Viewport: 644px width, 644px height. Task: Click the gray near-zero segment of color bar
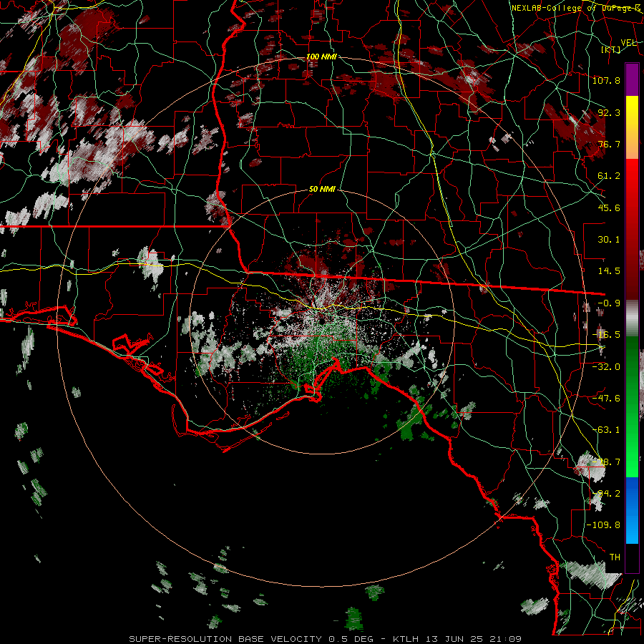coord(632,318)
